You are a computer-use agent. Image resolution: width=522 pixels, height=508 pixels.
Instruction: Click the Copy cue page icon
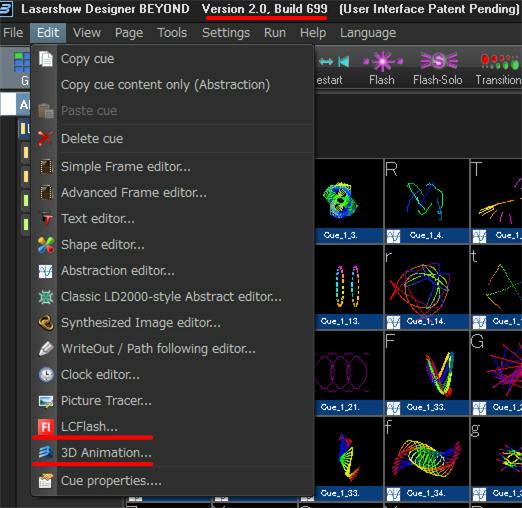pyautogui.click(x=46, y=59)
